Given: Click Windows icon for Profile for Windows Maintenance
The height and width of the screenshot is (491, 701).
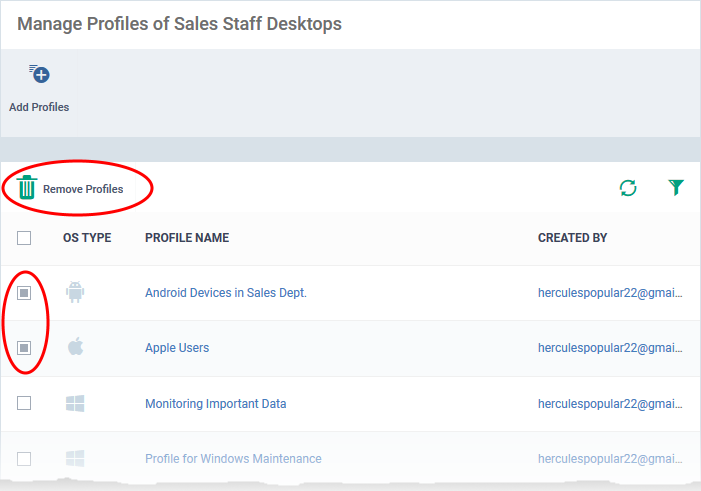Looking at the screenshot, I should pyautogui.click(x=75, y=458).
